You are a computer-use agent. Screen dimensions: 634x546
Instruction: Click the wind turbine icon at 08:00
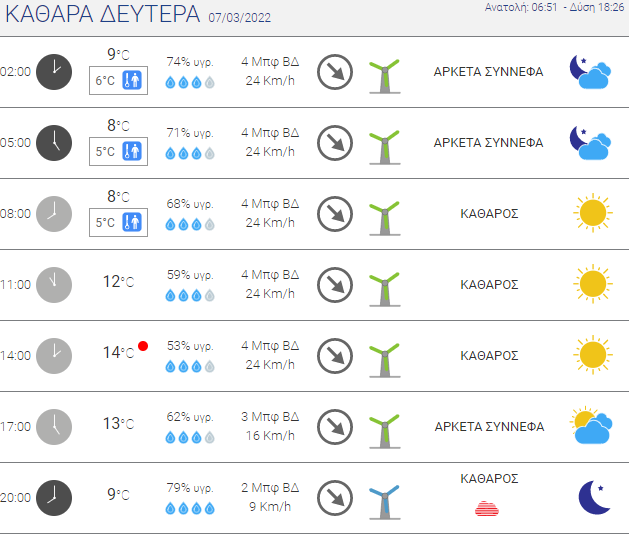(x=385, y=218)
